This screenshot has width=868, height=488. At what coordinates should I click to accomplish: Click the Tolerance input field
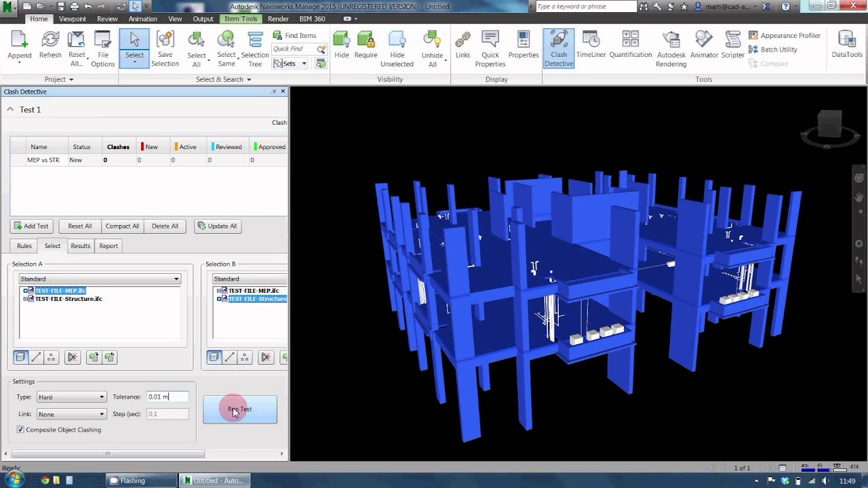(x=167, y=397)
